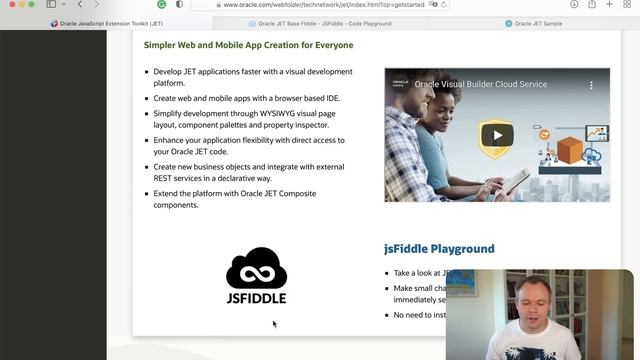640x360 pixels.
Task: Click the bullet 'Create new business objects and integrate with external REST services'
Action: 249,173
